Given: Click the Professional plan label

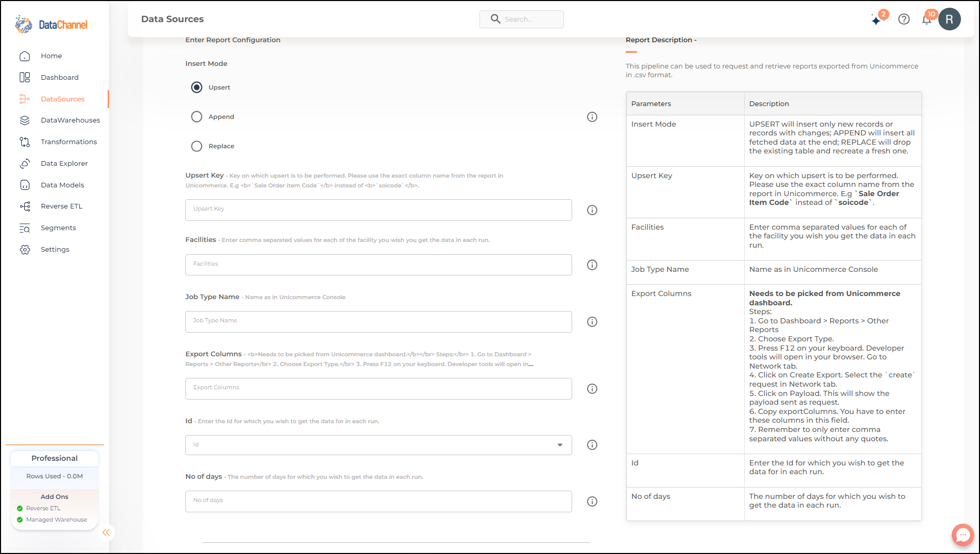Looking at the screenshot, I should tap(55, 458).
